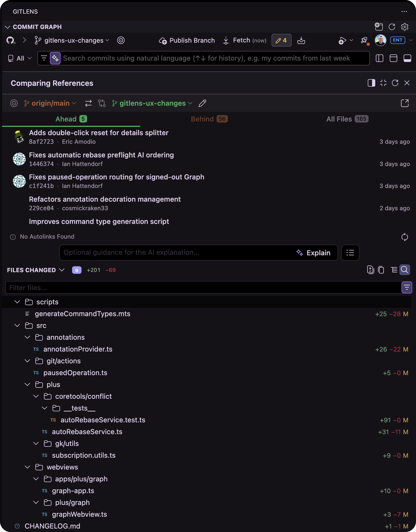Viewport: 416px width, 532px height.
Task: Open comparison in new window icon
Action: pyautogui.click(x=405, y=103)
